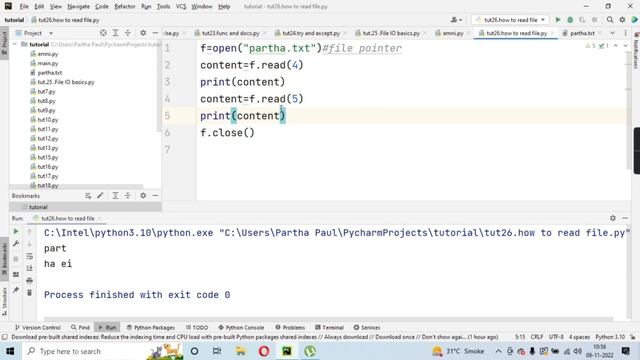Image resolution: width=640 pixels, height=360 pixels.
Task: Switch to tut25 .File IO basics.py tab
Action: (x=390, y=33)
